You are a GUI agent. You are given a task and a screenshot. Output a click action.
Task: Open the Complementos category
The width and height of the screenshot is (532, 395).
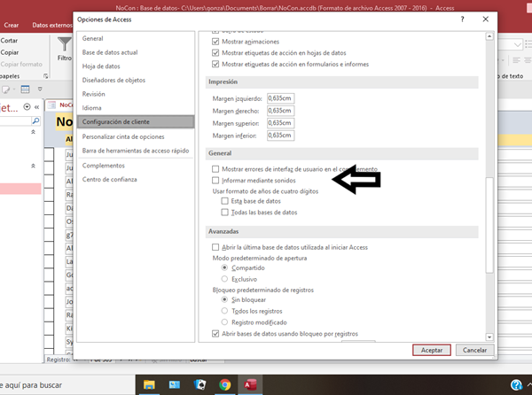pos(136,166)
